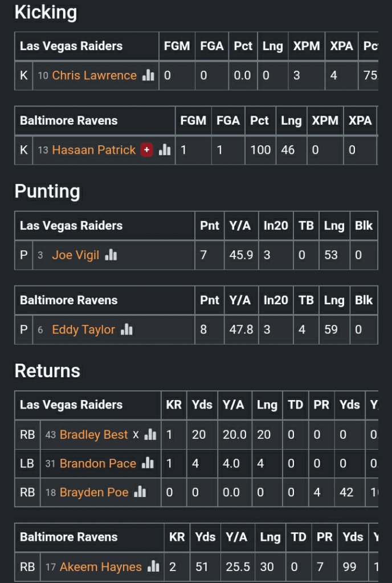Screen dimensions: 392x583
Task: Go to Joe Vigil player profile
Action: (x=75, y=255)
